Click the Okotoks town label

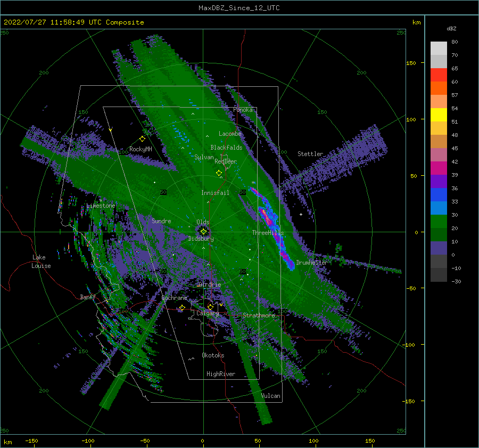[x=213, y=355]
